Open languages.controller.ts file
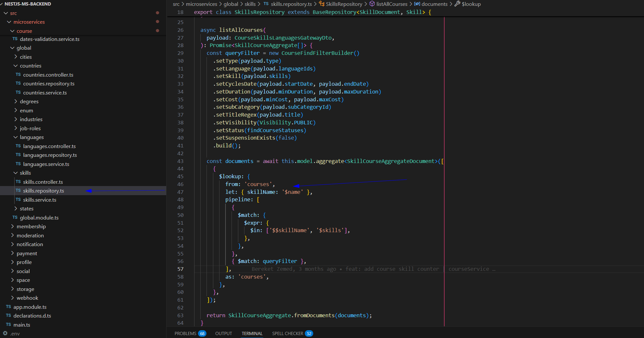The width and height of the screenshot is (644, 338). 49,146
